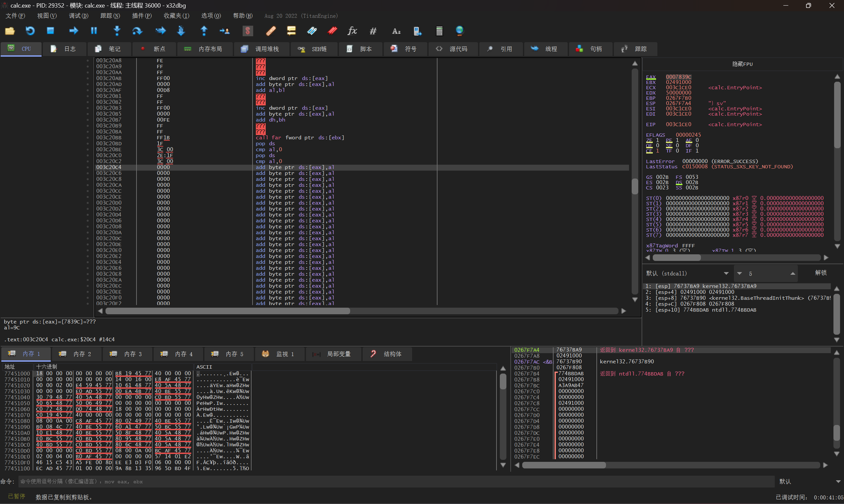The height and width of the screenshot is (504, 844).
Task: Select the EAX register value 0007839C
Action: [678, 77]
